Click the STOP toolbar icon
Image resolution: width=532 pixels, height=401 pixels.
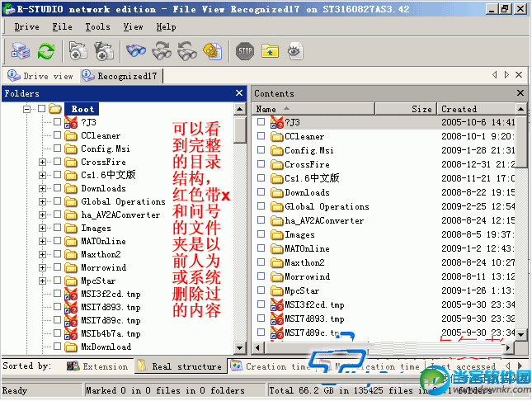[245, 51]
